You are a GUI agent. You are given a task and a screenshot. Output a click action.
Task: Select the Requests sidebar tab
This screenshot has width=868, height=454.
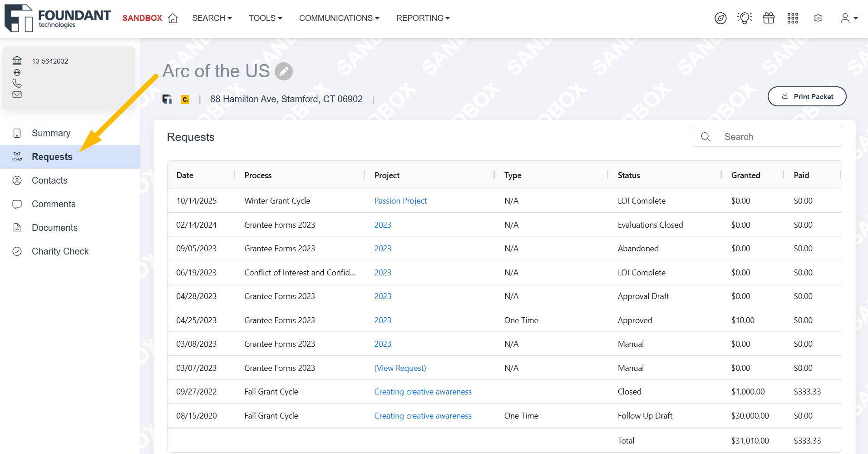click(70, 157)
